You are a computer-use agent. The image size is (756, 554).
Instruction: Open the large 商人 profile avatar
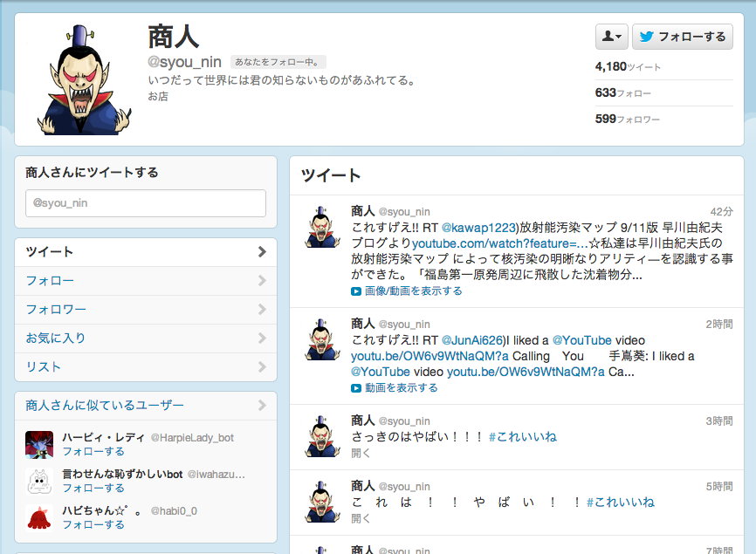[x=83, y=79]
